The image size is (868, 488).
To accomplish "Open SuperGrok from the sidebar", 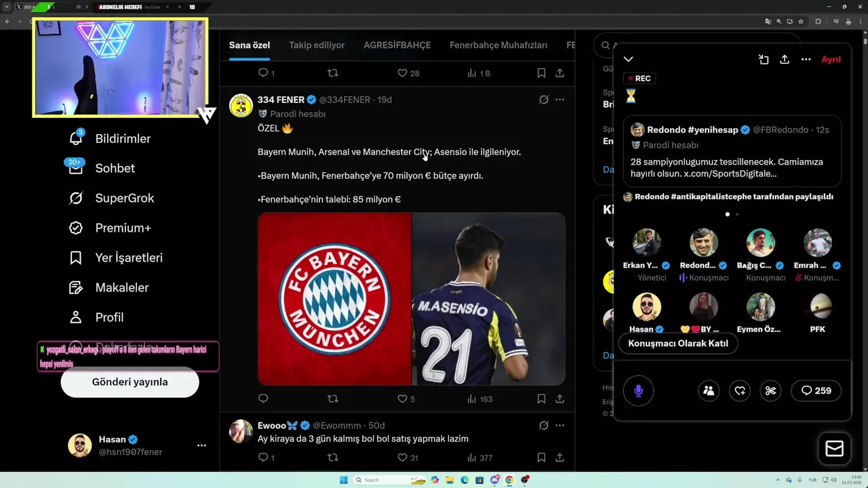I will tap(111, 198).
